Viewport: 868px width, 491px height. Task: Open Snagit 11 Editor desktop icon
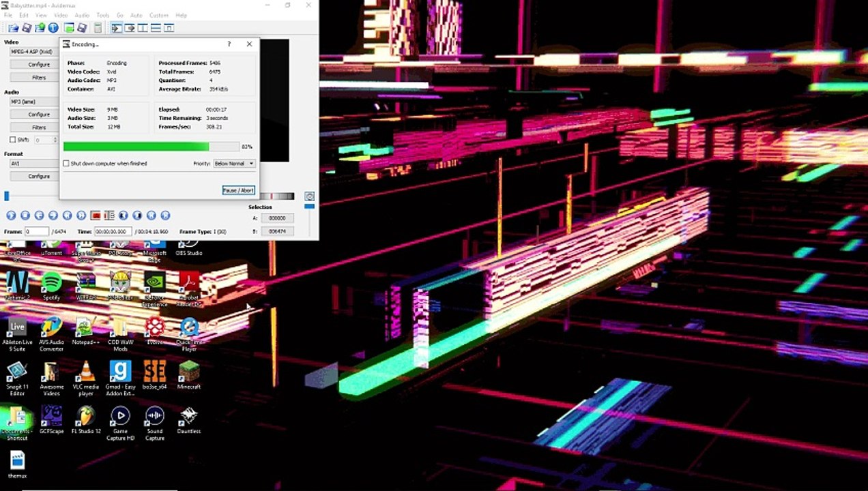coord(17,378)
